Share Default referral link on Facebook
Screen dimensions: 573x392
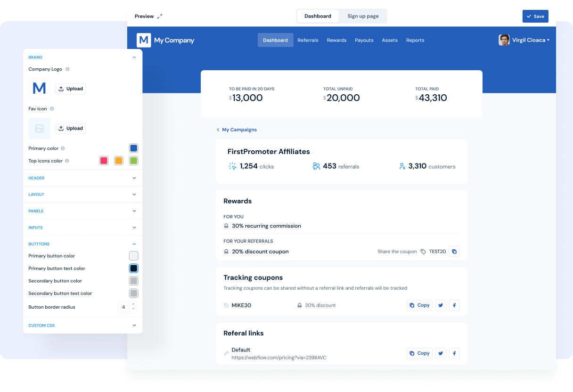(454, 353)
